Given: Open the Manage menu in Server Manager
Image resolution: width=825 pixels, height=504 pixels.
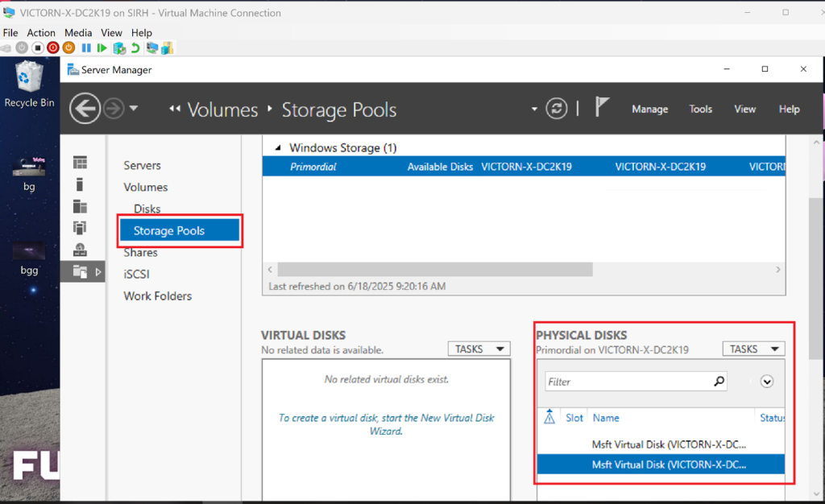Looking at the screenshot, I should pyautogui.click(x=649, y=109).
